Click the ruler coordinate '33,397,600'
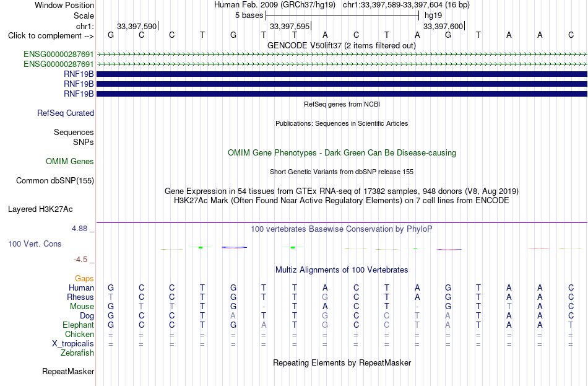 pyautogui.click(x=443, y=26)
